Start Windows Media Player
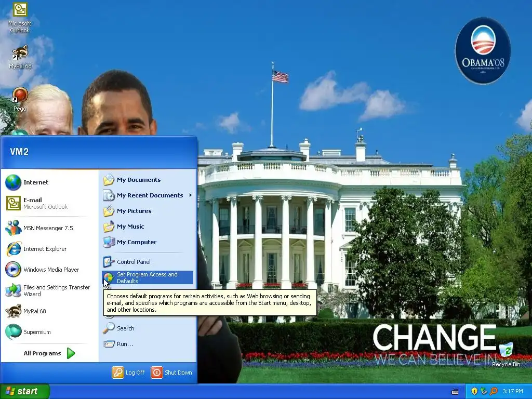Screen dimensions: 532x399 pos(49,270)
